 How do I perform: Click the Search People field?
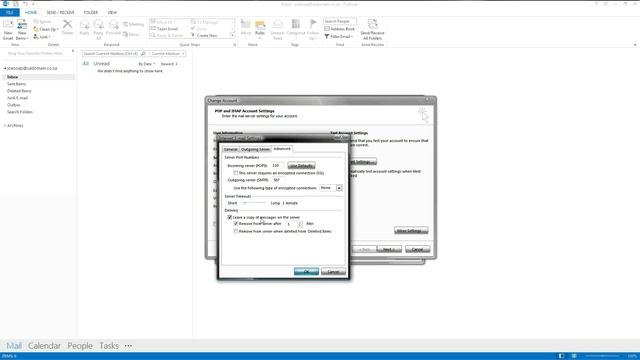tap(340, 21)
